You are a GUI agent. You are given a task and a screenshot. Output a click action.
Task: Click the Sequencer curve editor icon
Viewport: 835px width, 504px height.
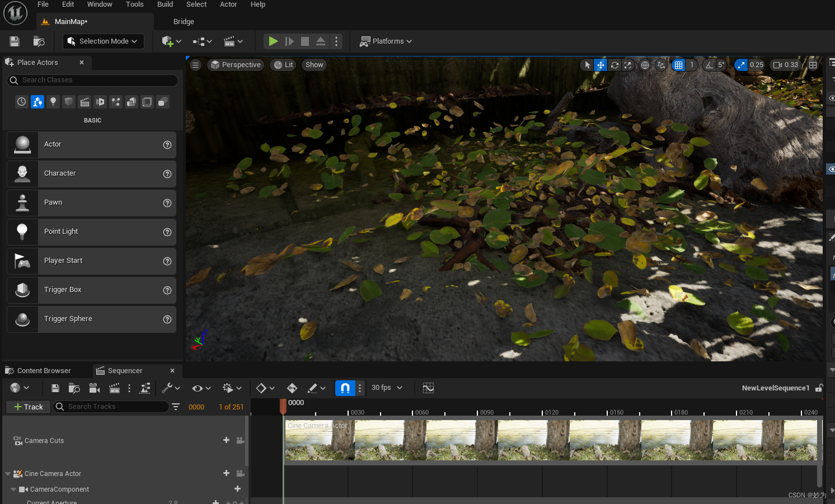(x=428, y=388)
